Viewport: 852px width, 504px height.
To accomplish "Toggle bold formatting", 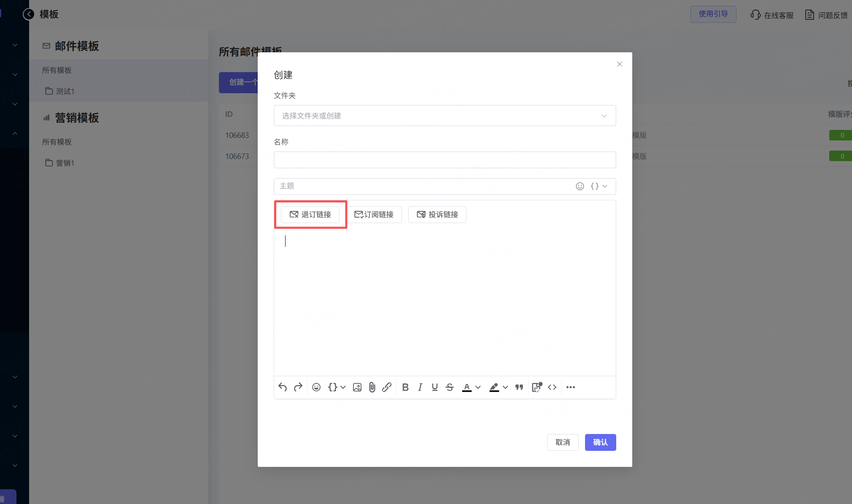I will (x=405, y=387).
